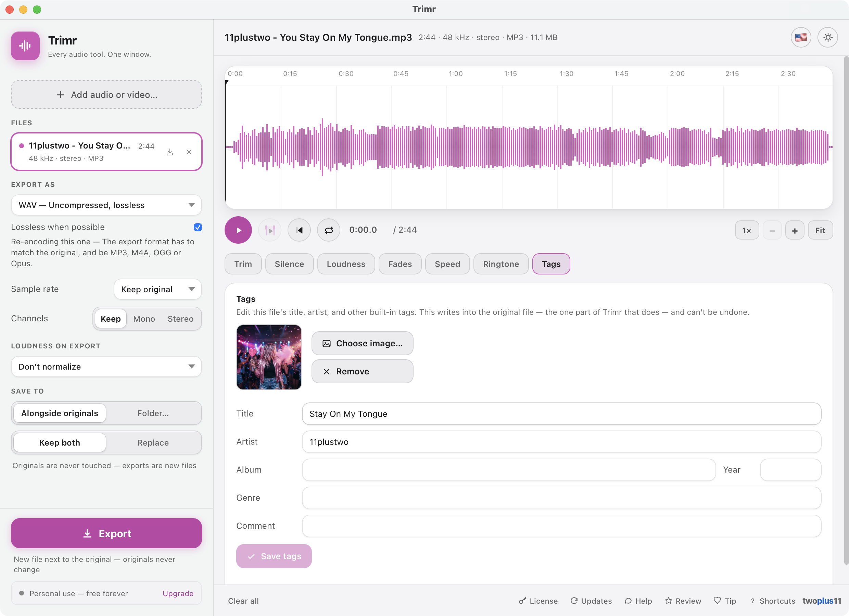The height and width of the screenshot is (616, 849).
Task: Remove the 11plustwo file with X icon
Action: 189,152
